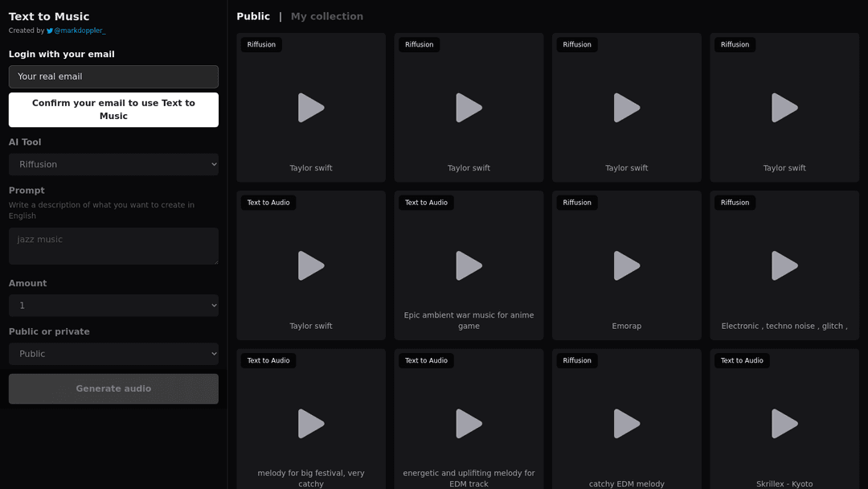Screen dimensions: 868x489
Task: Play the Electronic, techno noise, glitch track
Action: tap(784, 266)
